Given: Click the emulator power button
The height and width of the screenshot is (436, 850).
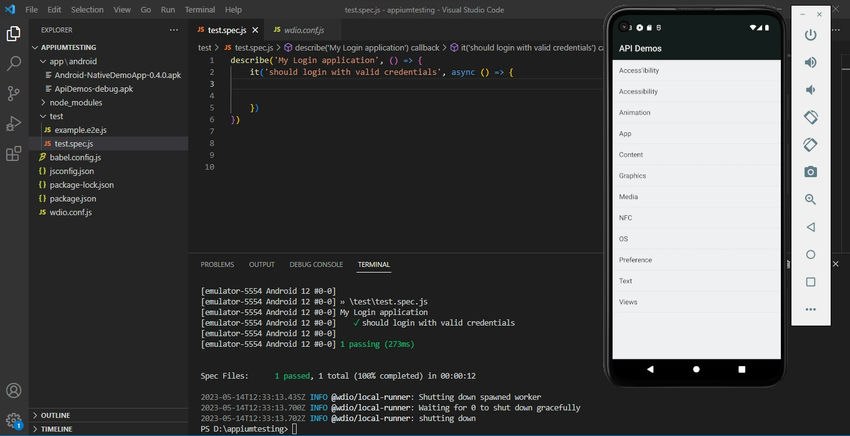Looking at the screenshot, I should click(x=810, y=35).
